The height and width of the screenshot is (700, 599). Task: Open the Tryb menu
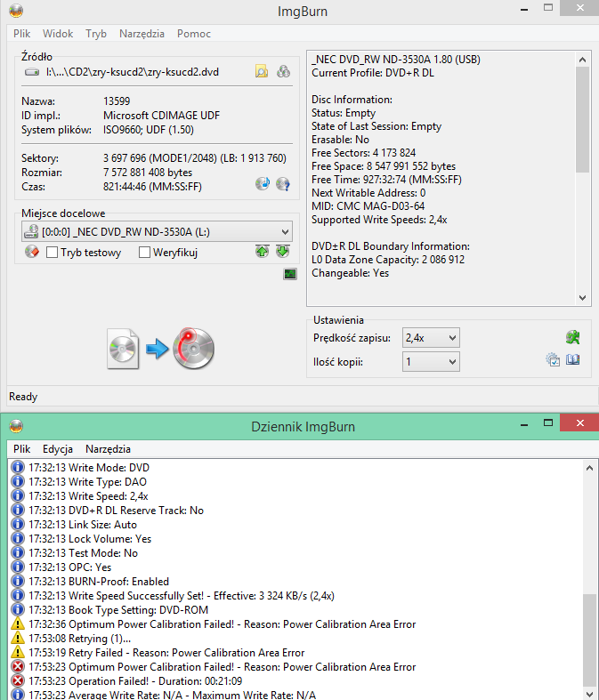click(96, 34)
